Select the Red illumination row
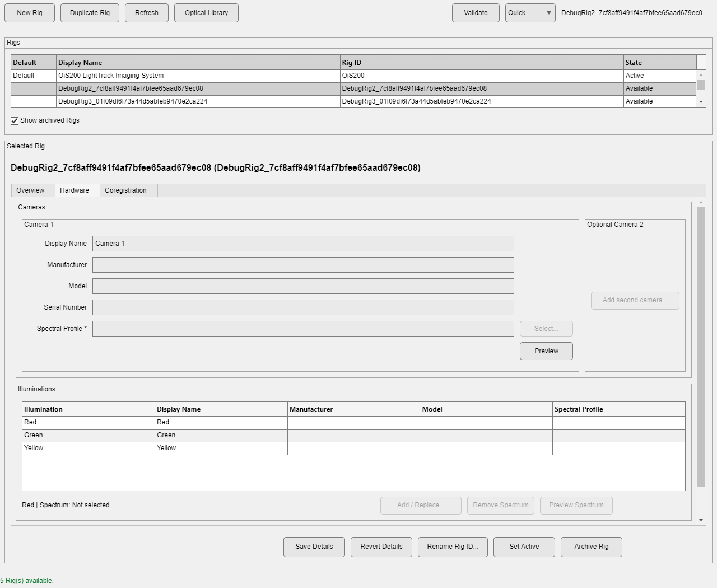Viewport: 717px width, 588px height. (353, 422)
